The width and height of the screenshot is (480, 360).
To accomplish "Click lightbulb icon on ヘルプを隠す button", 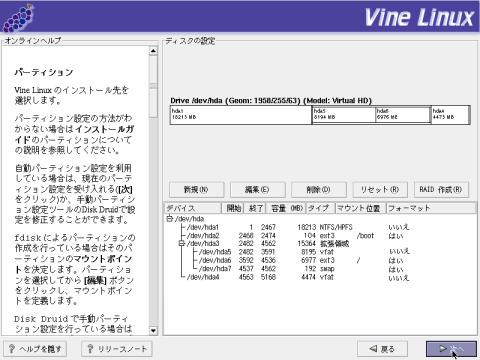I will (x=12, y=349).
